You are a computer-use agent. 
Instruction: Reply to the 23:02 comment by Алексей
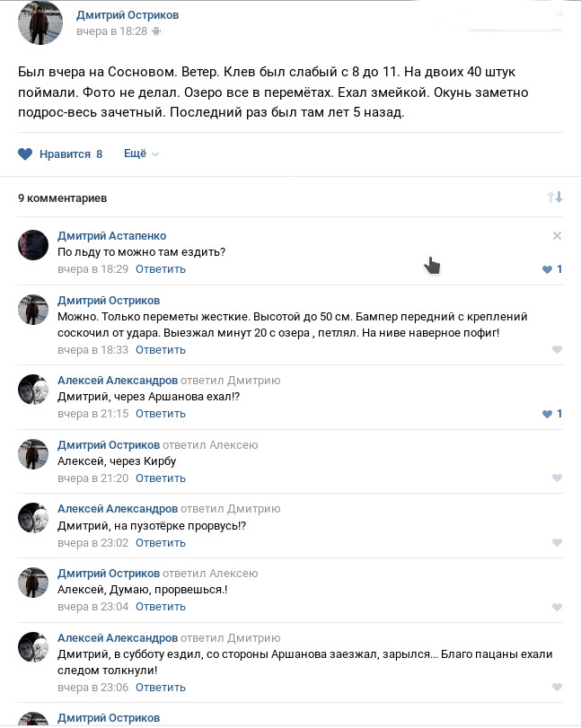(x=160, y=543)
